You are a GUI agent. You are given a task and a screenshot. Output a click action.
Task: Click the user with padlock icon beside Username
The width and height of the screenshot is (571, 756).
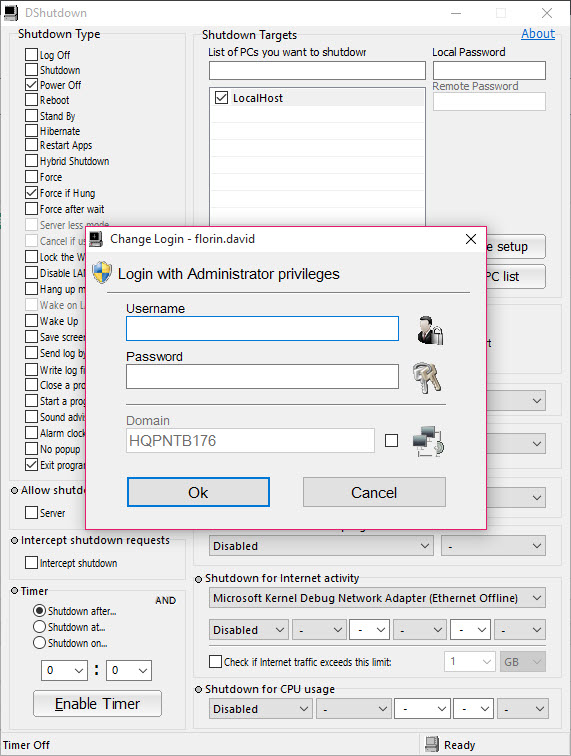click(x=430, y=330)
